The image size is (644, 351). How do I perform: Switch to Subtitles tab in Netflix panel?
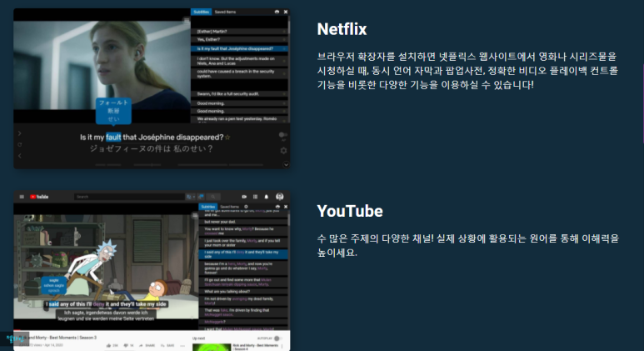coord(202,12)
